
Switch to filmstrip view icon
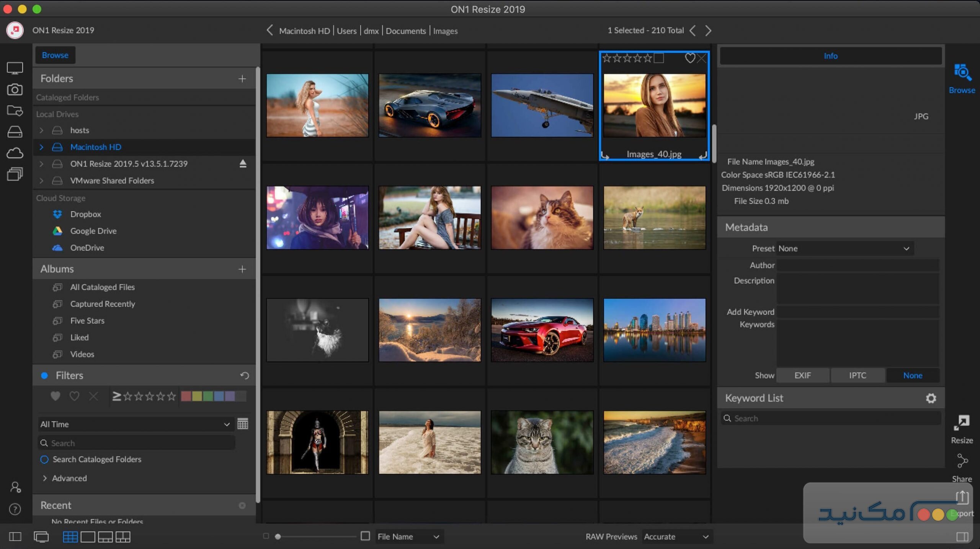pos(105,537)
